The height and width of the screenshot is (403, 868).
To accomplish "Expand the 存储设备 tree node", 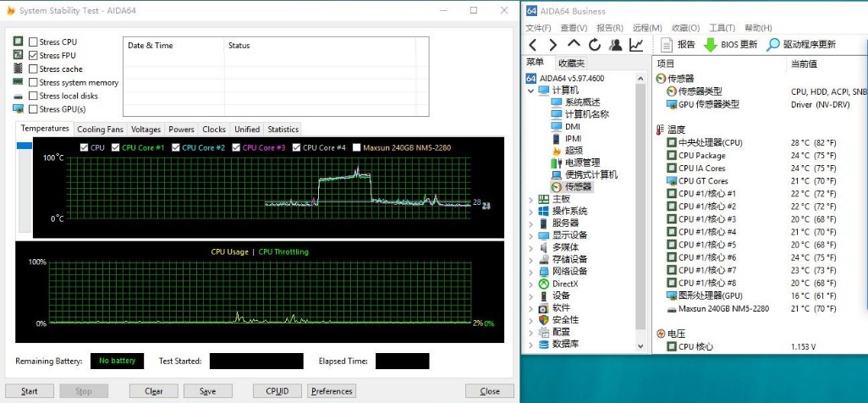I will point(531,259).
